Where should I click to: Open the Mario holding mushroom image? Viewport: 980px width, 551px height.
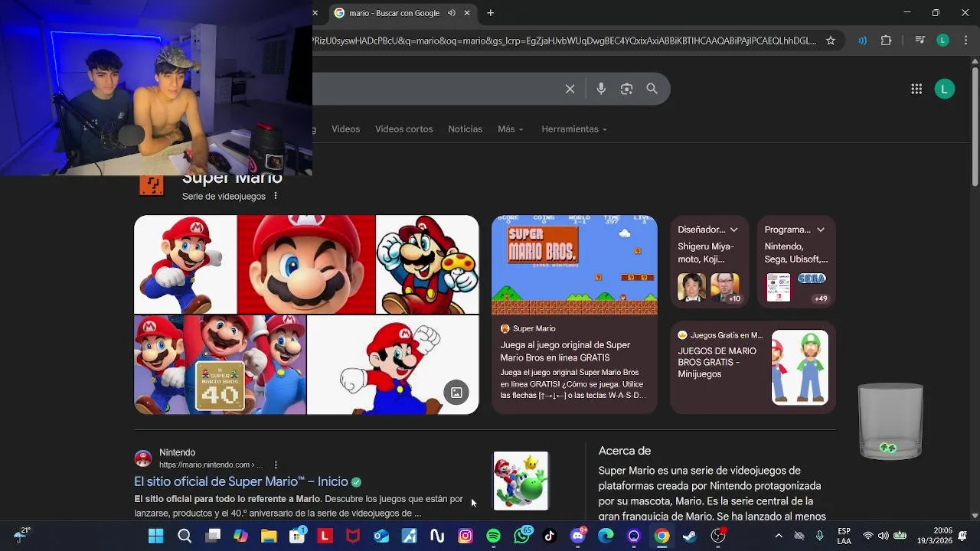coord(427,265)
